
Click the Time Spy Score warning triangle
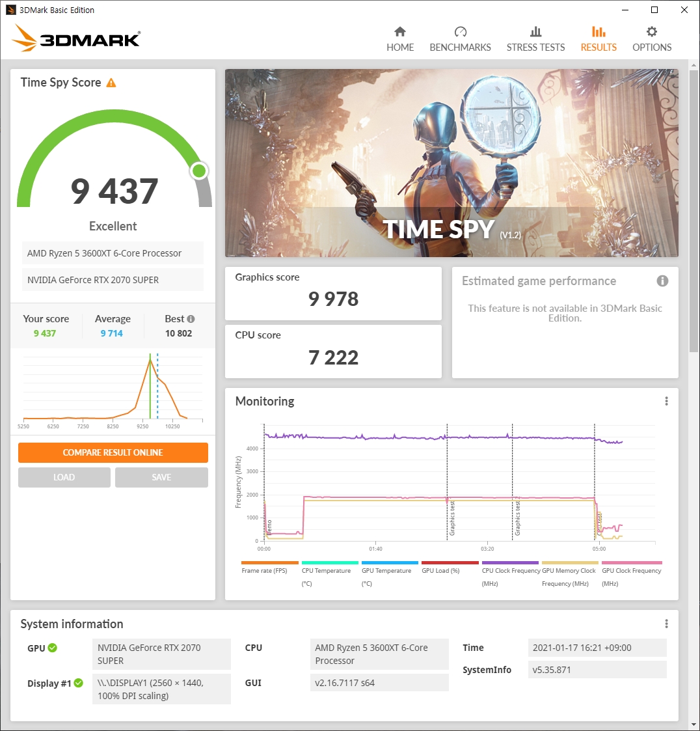111,83
